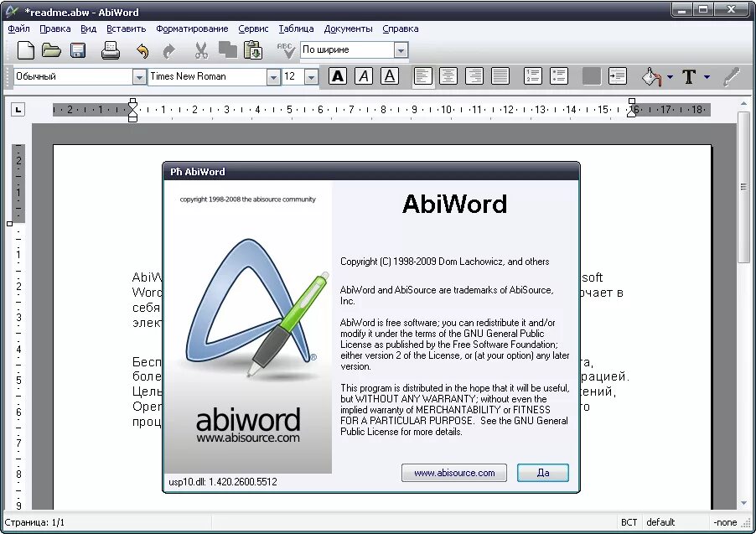Justify the paragraph text
Viewport: 756px width, 534px height.
coord(500,76)
